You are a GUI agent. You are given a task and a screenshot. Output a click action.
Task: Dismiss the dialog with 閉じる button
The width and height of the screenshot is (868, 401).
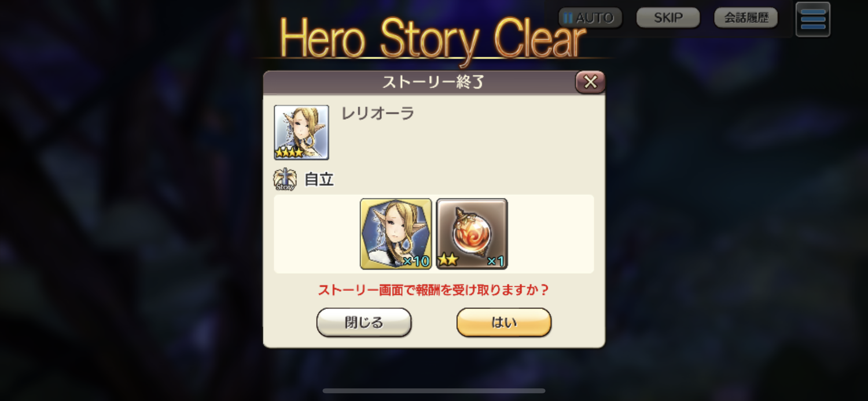point(364,322)
